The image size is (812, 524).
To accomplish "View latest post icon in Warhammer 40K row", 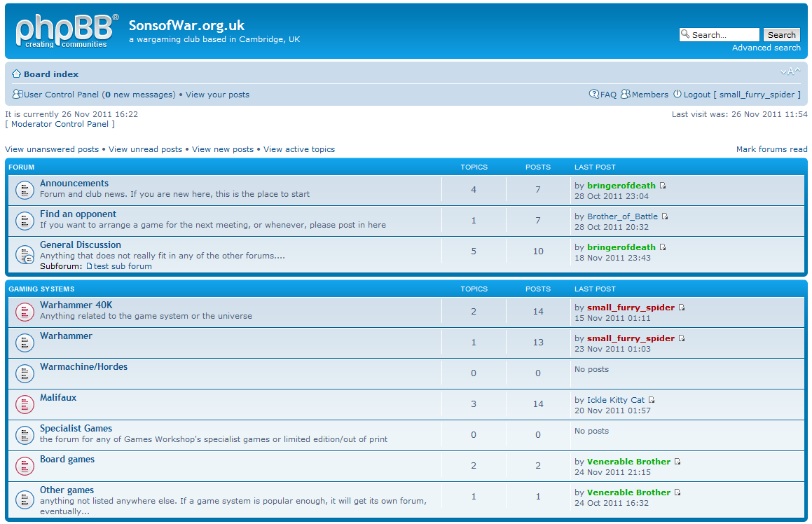I will tap(682, 307).
